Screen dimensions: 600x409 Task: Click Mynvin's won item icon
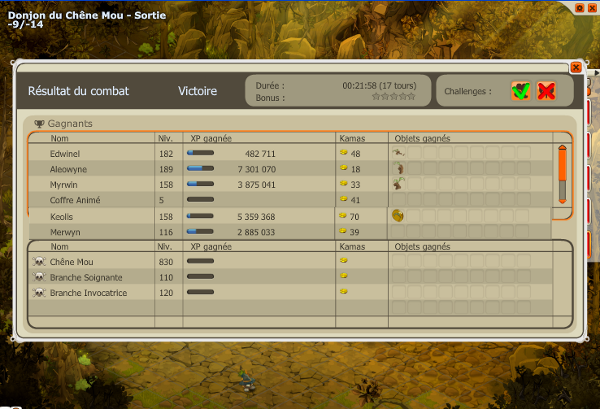tap(398, 184)
